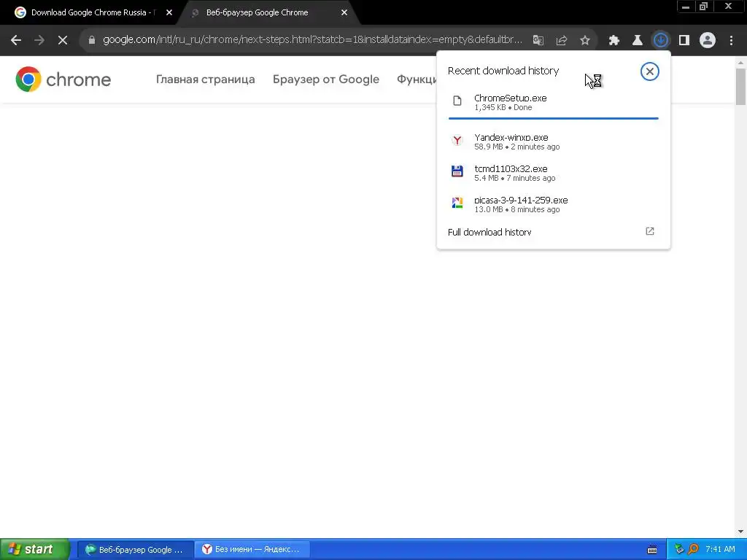Viewport: 747px width, 560px height.
Task: Close the Веб-браузер Google Chrome tab
Action: tap(344, 13)
